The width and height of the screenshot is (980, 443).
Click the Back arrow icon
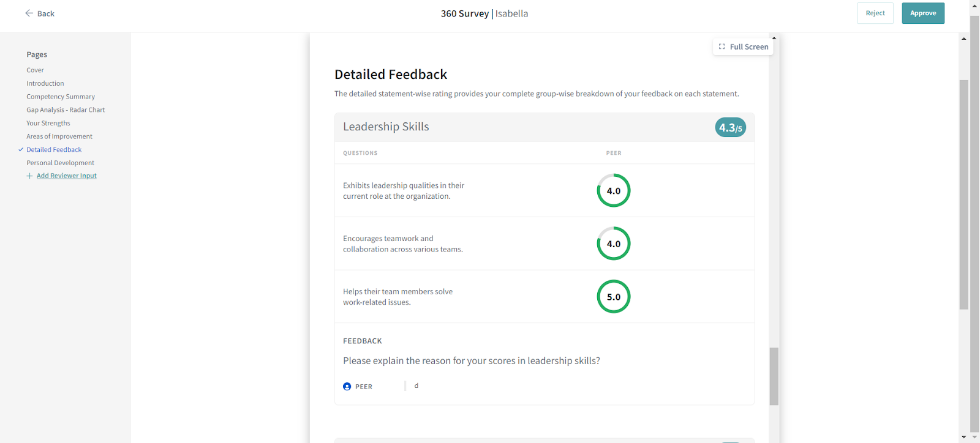[x=29, y=13]
